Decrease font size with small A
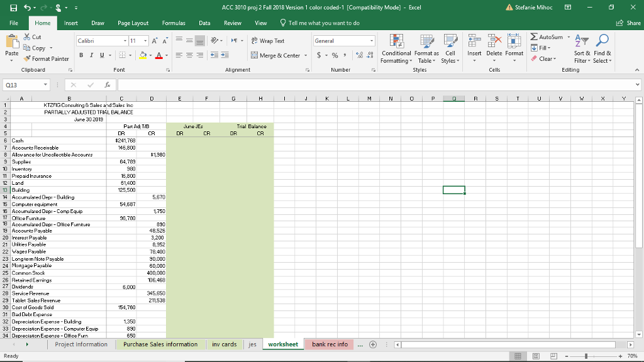The height and width of the screenshot is (362, 644). coord(165,41)
